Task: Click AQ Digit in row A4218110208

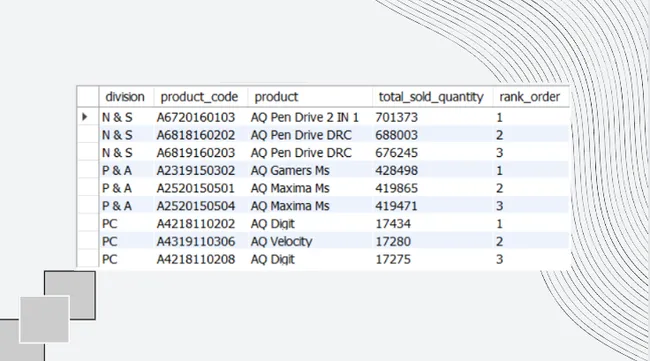Action: tap(272, 259)
